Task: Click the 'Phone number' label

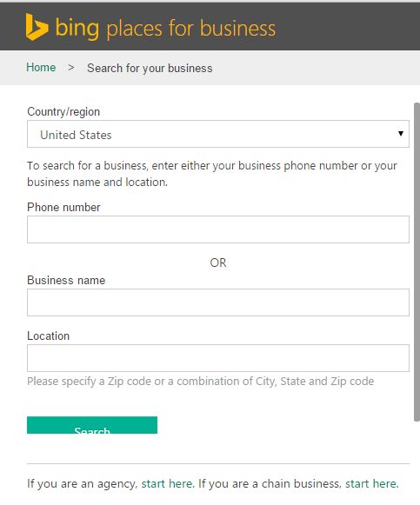Action: tap(63, 207)
